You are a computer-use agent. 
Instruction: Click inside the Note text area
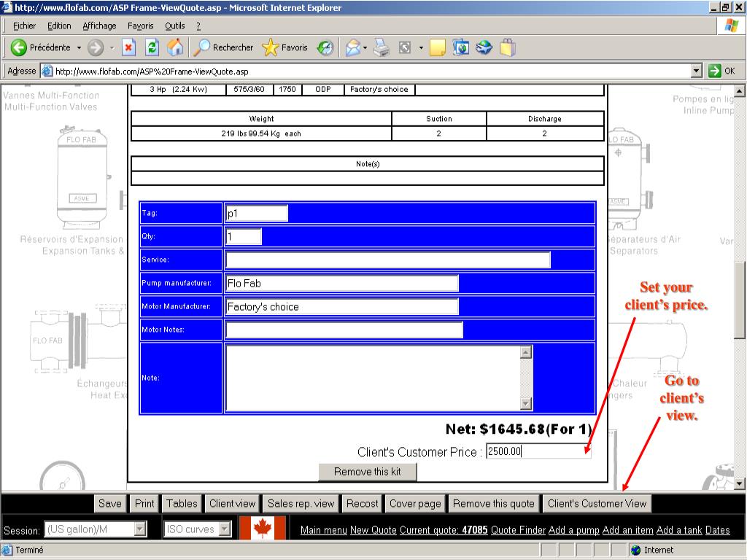coord(373,378)
